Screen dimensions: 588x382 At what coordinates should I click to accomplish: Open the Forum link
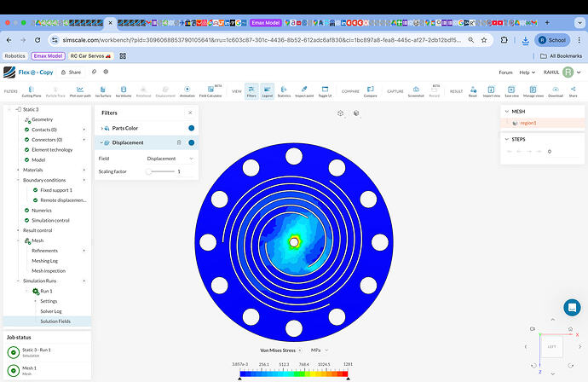click(505, 72)
